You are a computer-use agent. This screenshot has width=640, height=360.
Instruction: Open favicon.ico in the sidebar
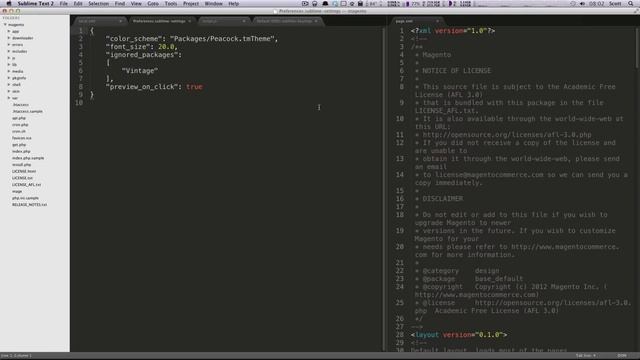click(x=22, y=138)
